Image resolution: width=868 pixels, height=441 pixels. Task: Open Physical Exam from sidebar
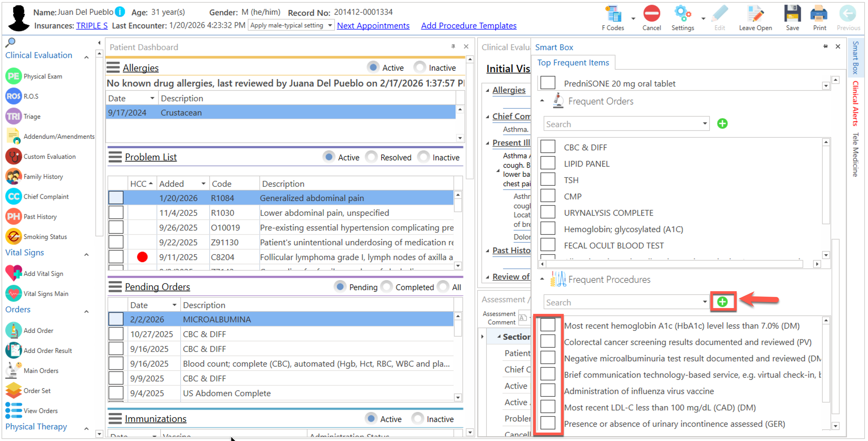[13, 76]
